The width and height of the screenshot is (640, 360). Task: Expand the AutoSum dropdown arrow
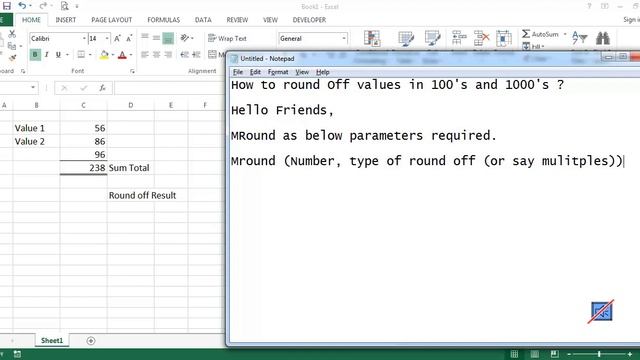[565, 34]
